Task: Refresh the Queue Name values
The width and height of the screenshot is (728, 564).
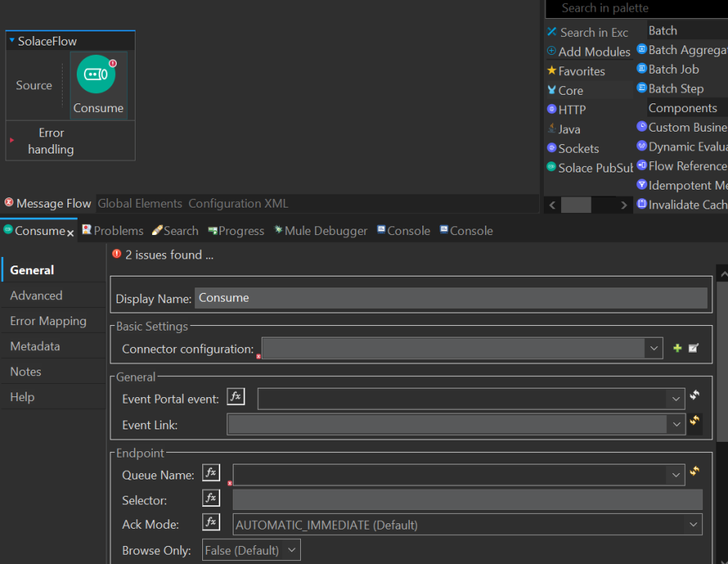Action: pyautogui.click(x=694, y=471)
